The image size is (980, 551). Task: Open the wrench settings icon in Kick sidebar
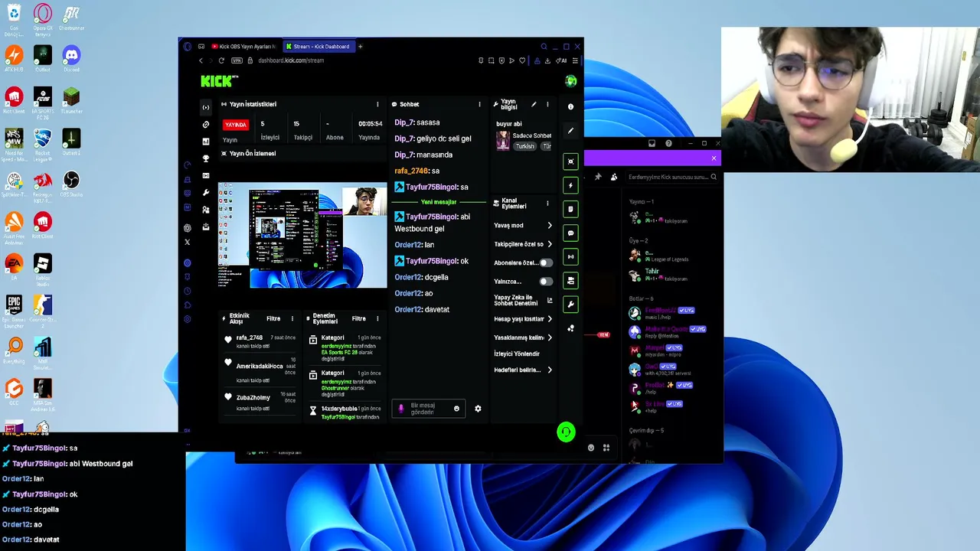[205, 193]
